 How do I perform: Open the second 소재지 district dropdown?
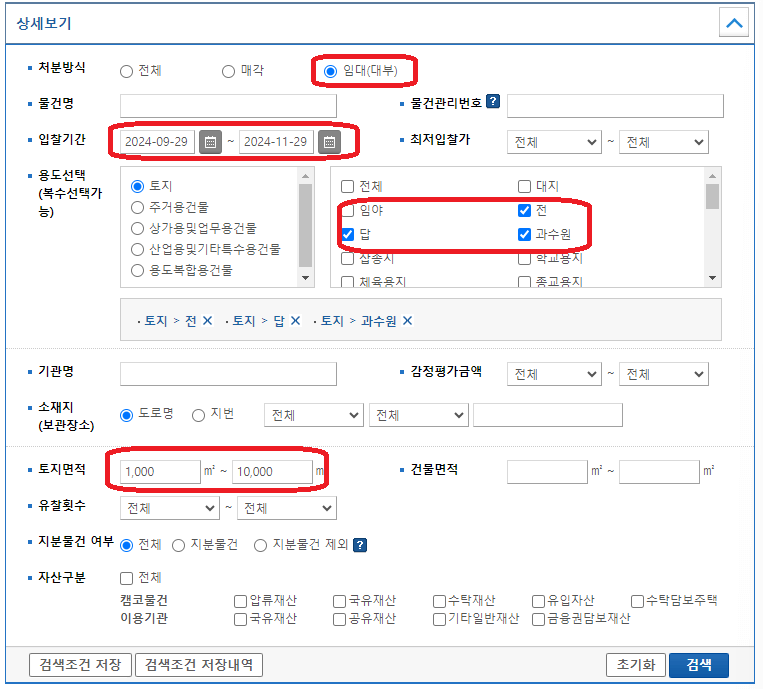click(419, 415)
